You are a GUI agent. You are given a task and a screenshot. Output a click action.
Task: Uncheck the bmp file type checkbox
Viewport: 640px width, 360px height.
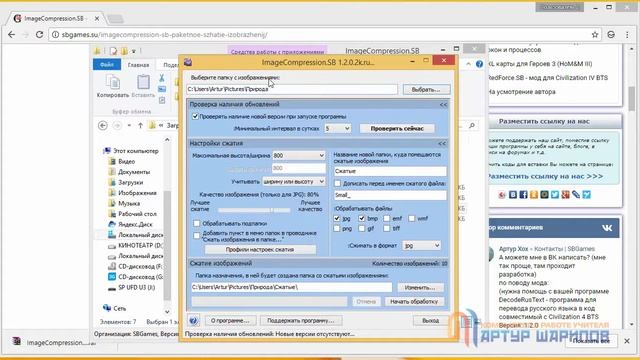click(x=362, y=218)
